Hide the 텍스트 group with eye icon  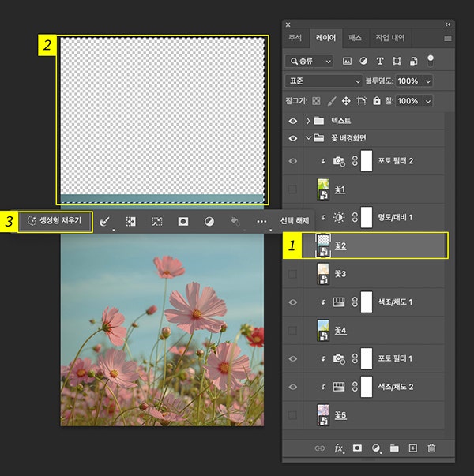pos(293,121)
